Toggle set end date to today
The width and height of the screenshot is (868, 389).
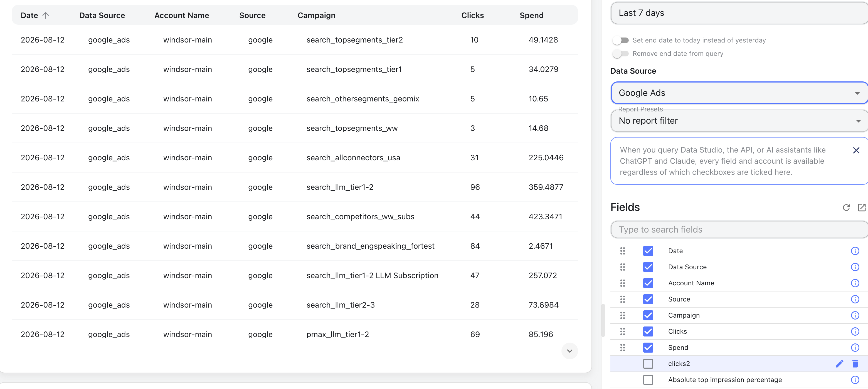pos(621,40)
